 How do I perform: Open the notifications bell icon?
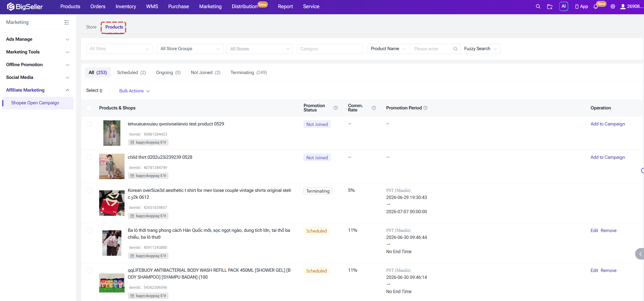(596, 7)
